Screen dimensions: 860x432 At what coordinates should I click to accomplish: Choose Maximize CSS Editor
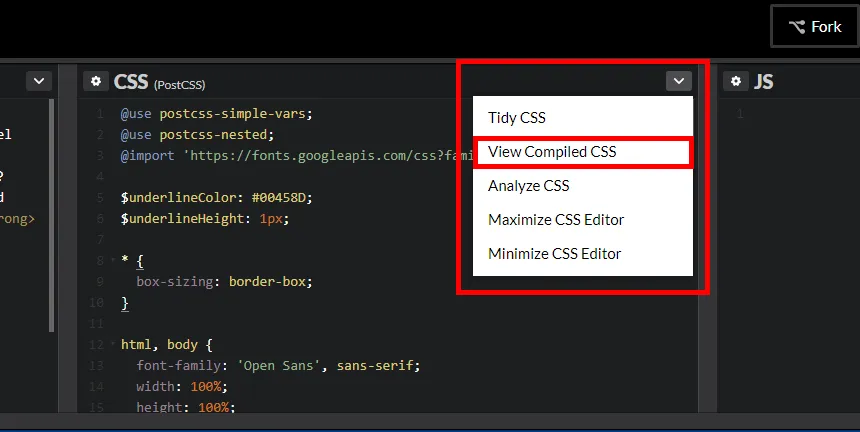tap(583, 220)
